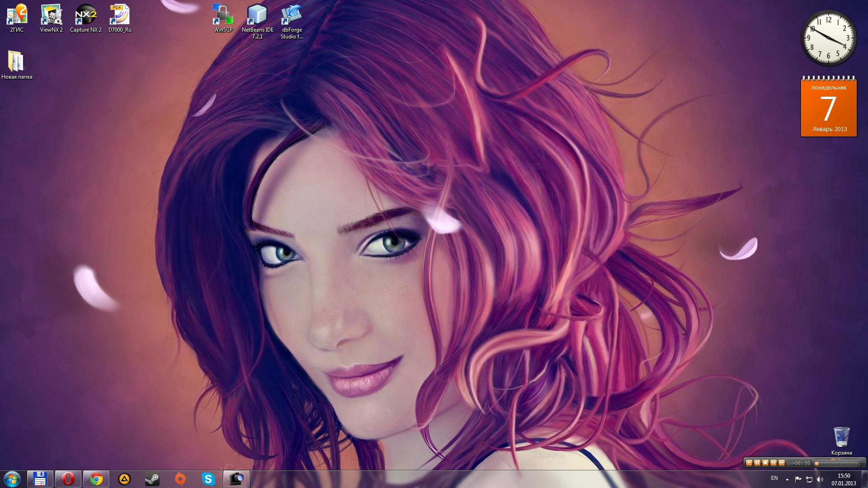Open AIMP player from the taskbar
Image resolution: width=868 pixels, height=488 pixels.
pos(124,479)
